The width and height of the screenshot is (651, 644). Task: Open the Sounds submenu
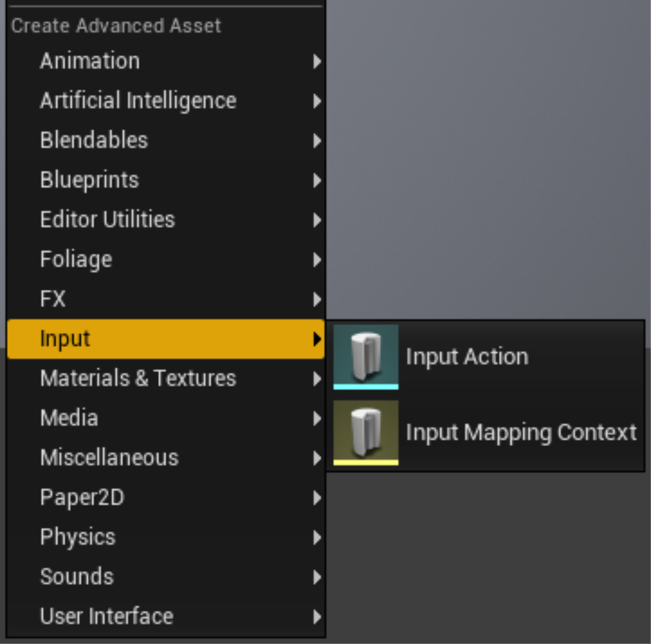(x=166, y=576)
